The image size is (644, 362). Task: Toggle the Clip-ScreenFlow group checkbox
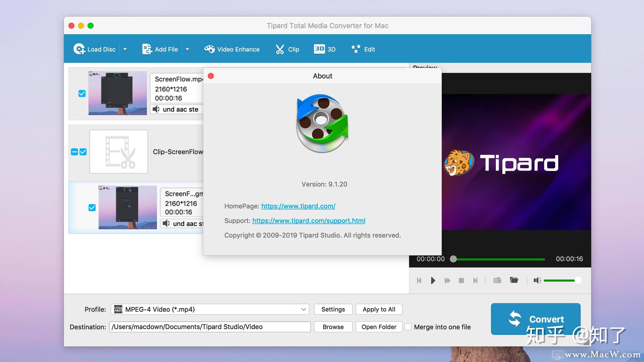[x=83, y=152]
